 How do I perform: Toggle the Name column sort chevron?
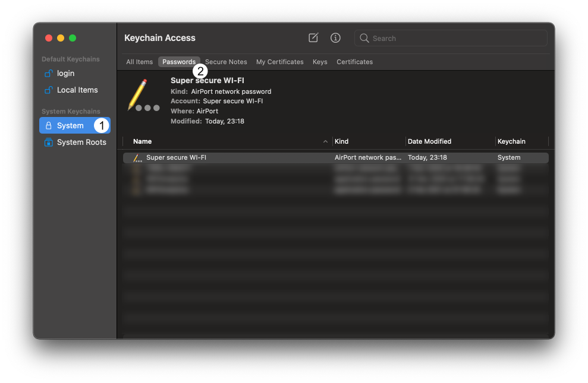coord(325,141)
